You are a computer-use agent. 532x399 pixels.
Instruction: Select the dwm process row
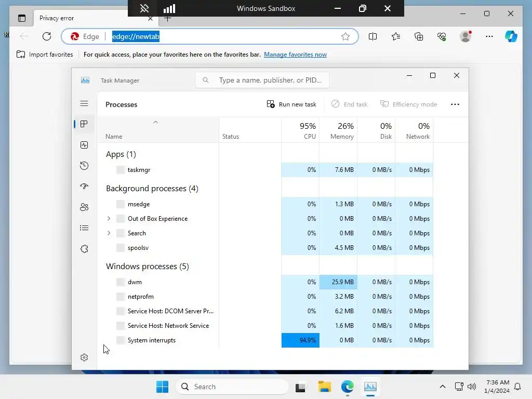tap(265, 282)
